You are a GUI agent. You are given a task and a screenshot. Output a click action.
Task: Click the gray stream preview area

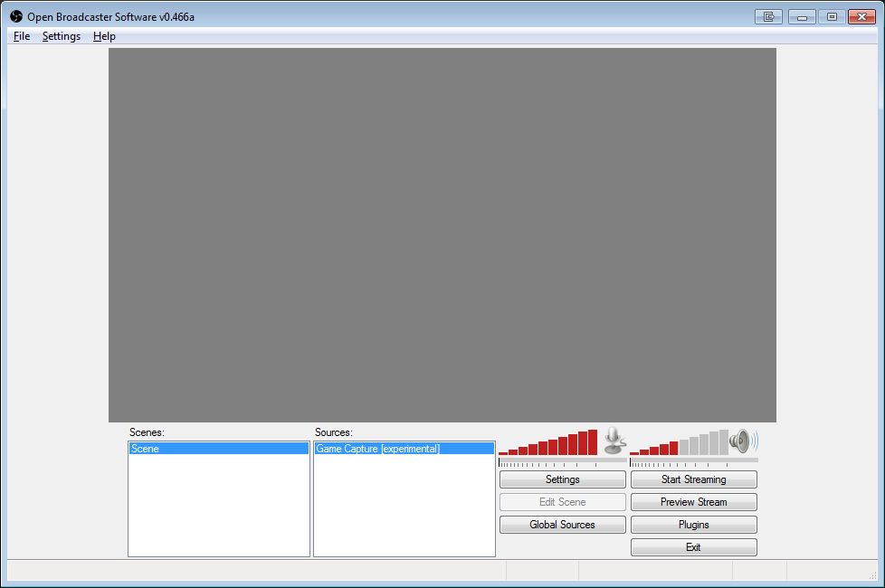pyautogui.click(x=442, y=235)
